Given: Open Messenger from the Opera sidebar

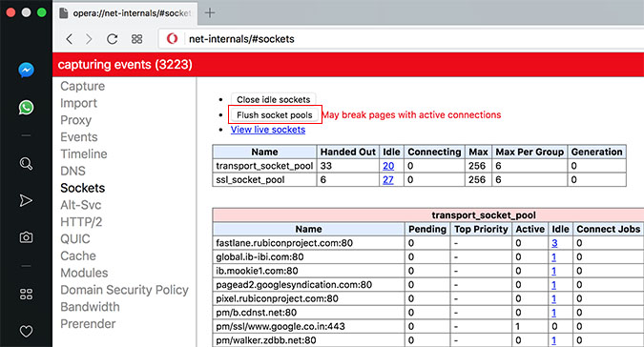Looking at the screenshot, I should point(26,71).
